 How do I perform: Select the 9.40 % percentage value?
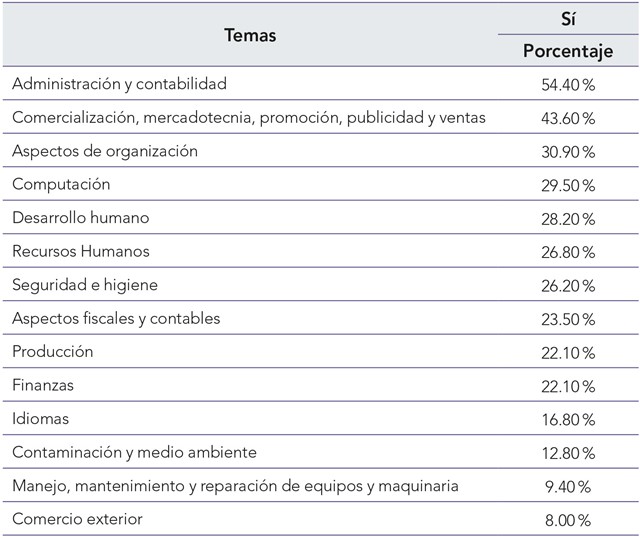[567, 487]
